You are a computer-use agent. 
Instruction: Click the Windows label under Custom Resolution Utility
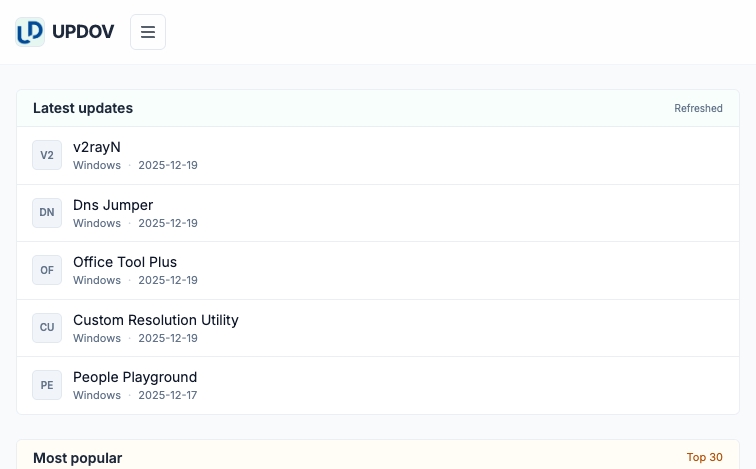pos(97,338)
